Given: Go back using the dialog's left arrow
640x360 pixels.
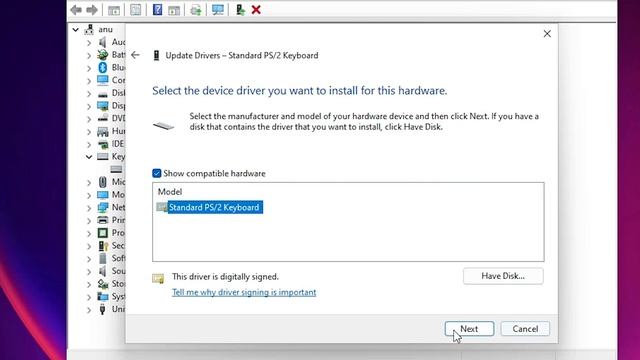Looking at the screenshot, I should pos(135,55).
